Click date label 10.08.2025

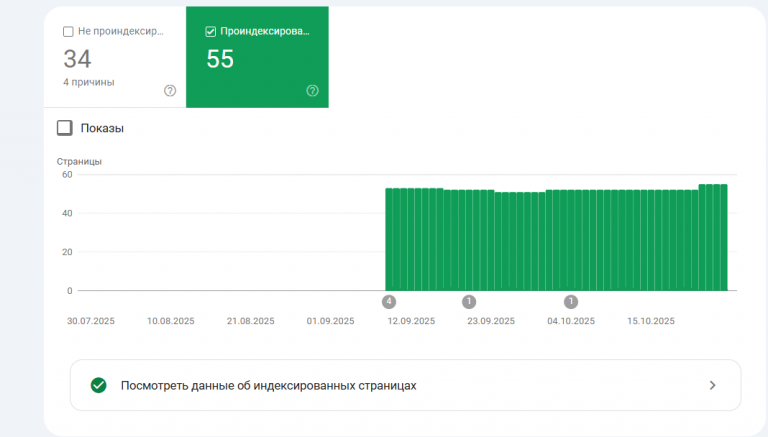click(170, 321)
